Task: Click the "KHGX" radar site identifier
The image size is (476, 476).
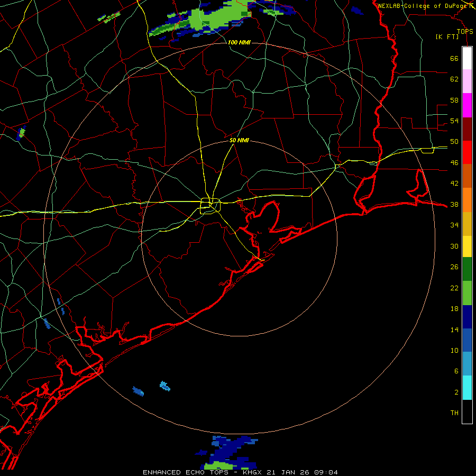Action: tap(253, 472)
